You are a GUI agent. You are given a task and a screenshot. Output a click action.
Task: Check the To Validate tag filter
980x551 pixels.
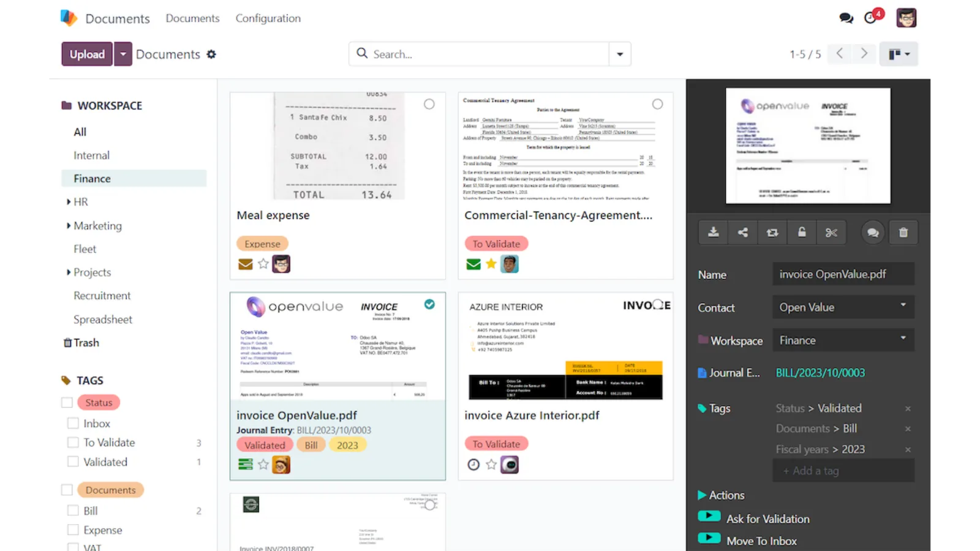(73, 442)
